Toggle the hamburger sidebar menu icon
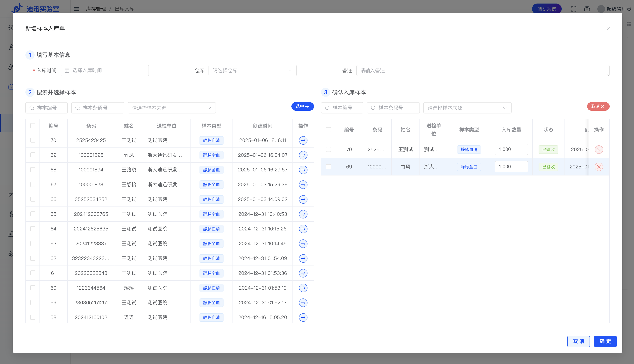 click(x=77, y=9)
